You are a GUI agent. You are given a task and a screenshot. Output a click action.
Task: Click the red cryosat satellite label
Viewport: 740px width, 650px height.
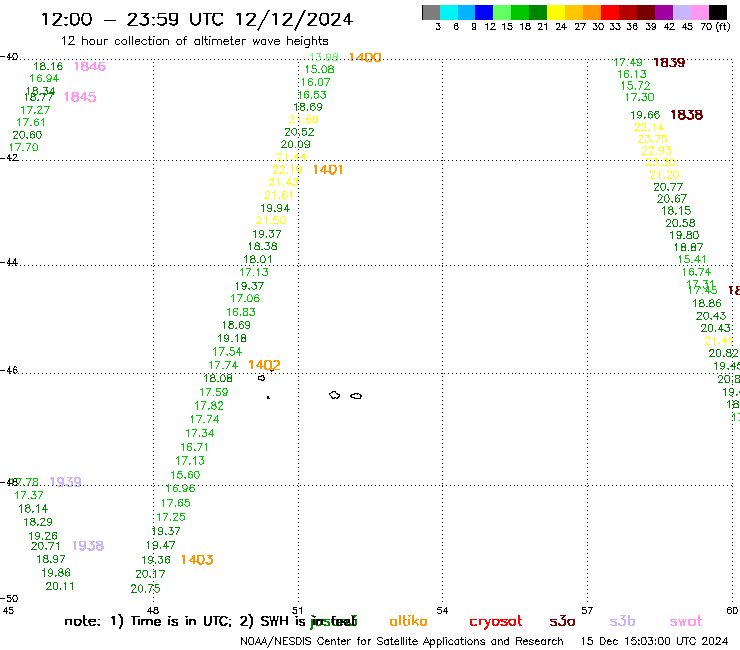click(x=496, y=622)
